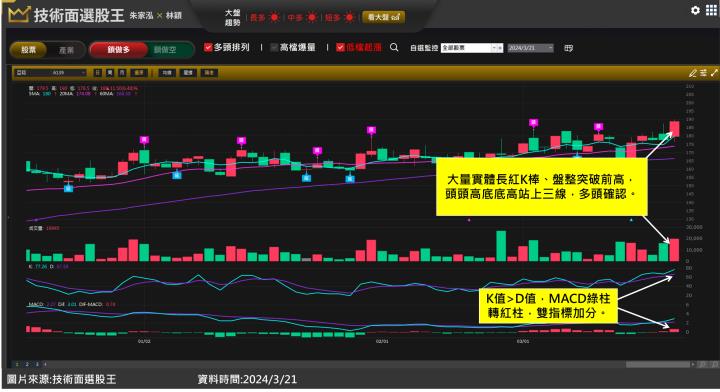
Task: Click magenta signal marker just before 02/01
Action: pos(371,130)
